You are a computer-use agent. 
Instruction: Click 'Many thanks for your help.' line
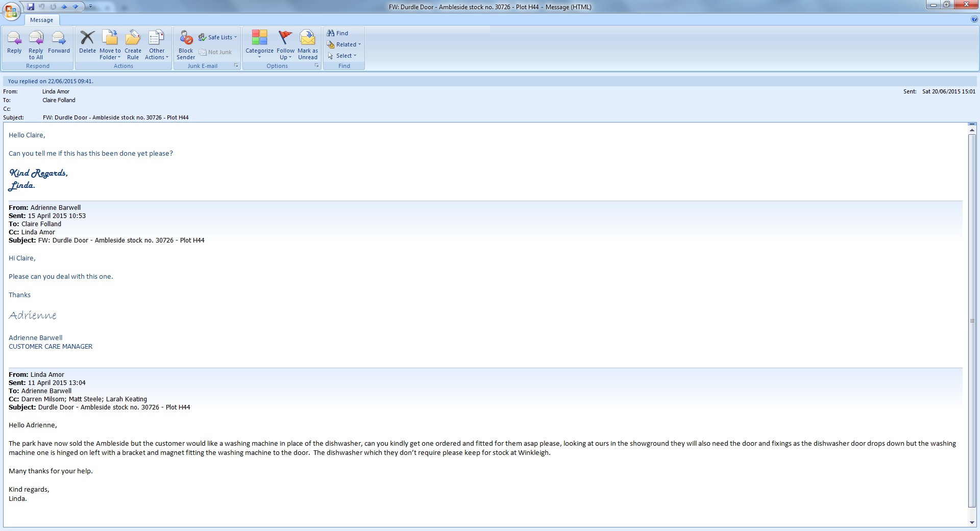pos(51,471)
